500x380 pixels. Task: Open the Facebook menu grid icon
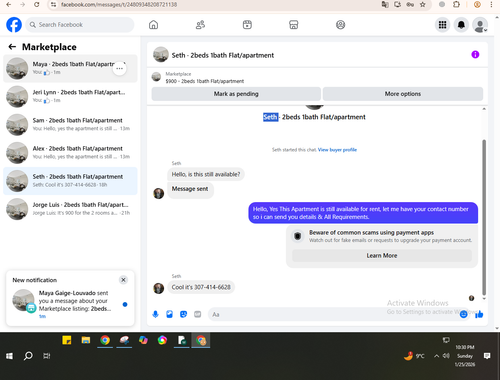(x=442, y=25)
